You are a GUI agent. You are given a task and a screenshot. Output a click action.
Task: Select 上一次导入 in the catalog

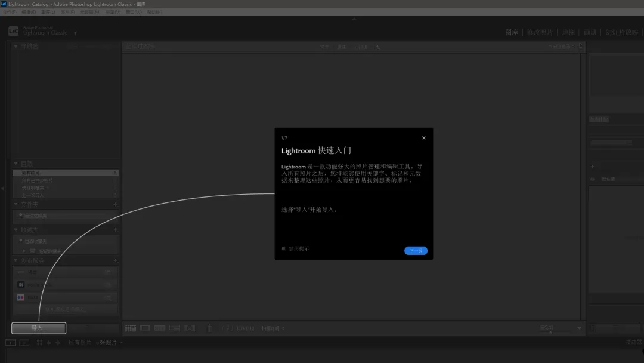(x=66, y=195)
